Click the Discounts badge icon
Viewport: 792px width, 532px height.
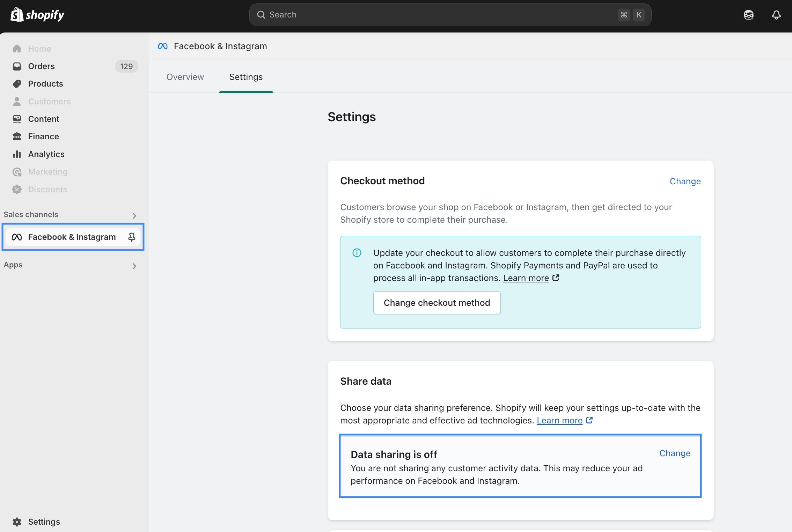(17, 189)
